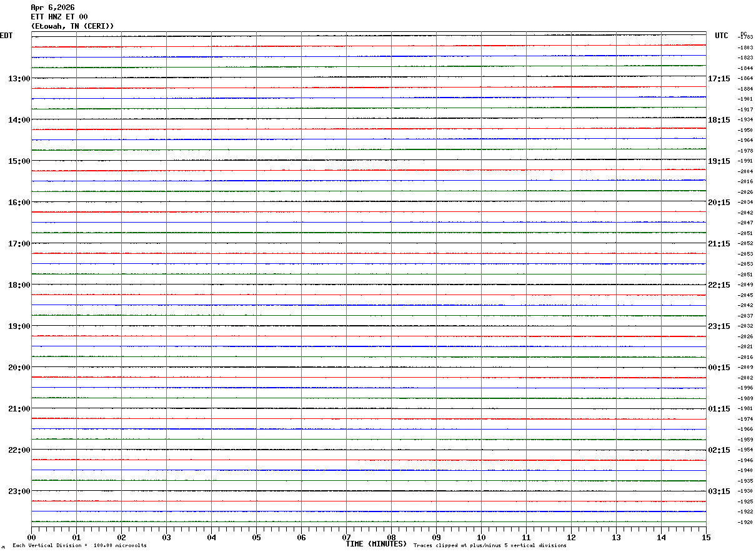
Task: Click the DC offset value -1901
Action: (x=745, y=99)
